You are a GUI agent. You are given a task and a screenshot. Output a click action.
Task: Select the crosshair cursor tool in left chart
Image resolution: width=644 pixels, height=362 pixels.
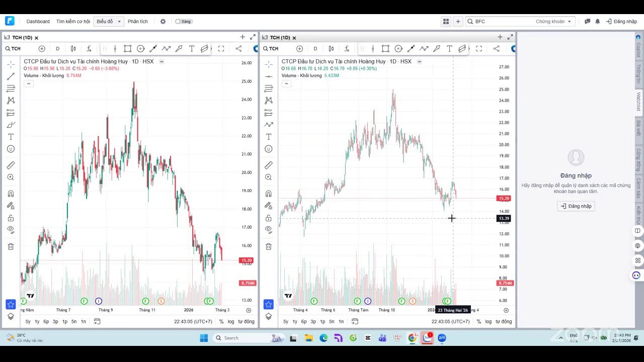[x=11, y=64]
